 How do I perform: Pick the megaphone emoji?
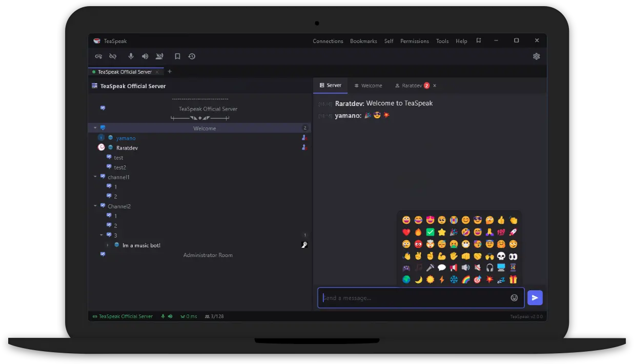point(454,268)
